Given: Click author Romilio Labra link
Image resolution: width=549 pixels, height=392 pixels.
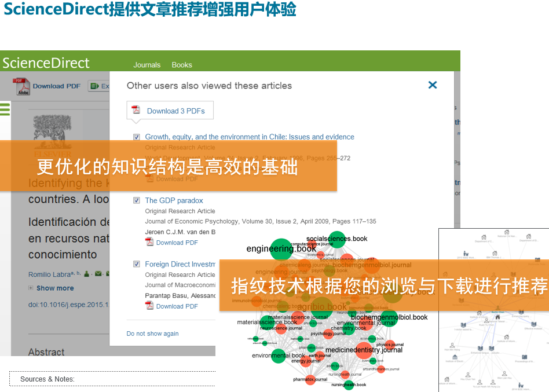Looking at the screenshot, I should point(49,274).
